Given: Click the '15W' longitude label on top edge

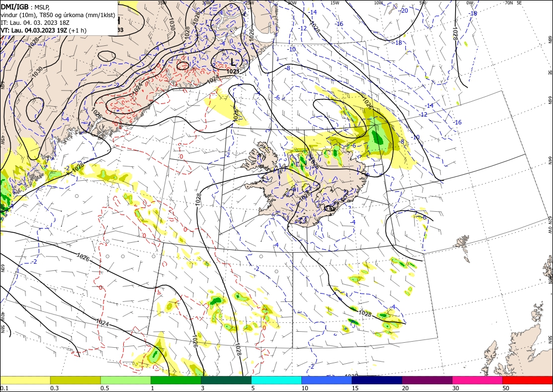Looking at the screenshot, I should click(335, 3).
